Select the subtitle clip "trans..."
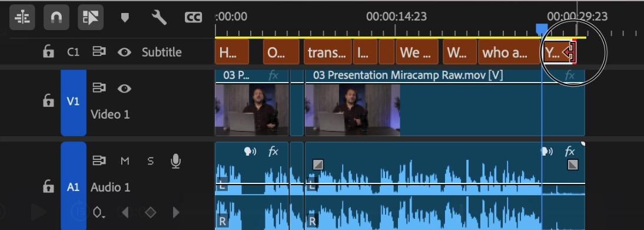Viewport: 644px width, 230px height. [x=328, y=52]
